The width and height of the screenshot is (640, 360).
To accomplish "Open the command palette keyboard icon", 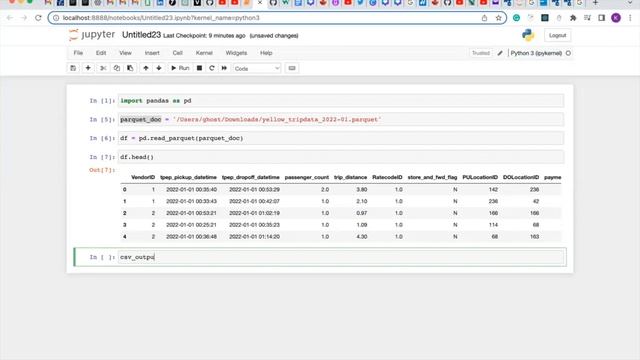I will click(x=292, y=68).
